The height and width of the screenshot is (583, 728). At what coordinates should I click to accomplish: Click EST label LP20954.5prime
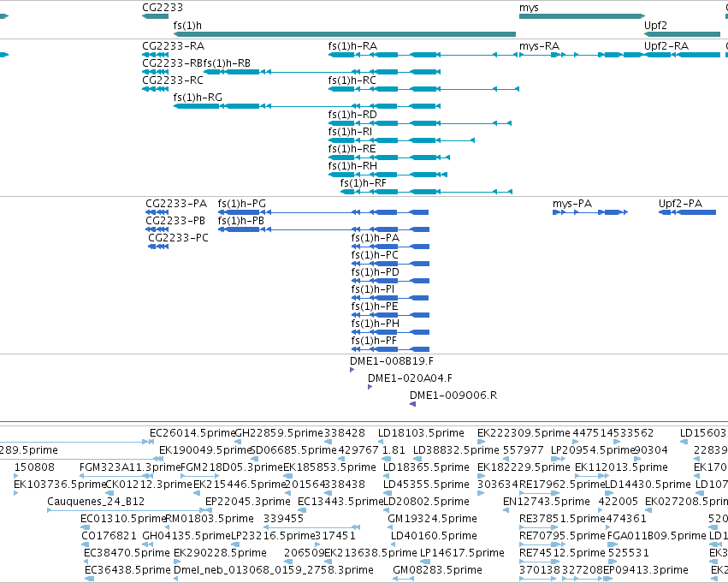(x=593, y=450)
